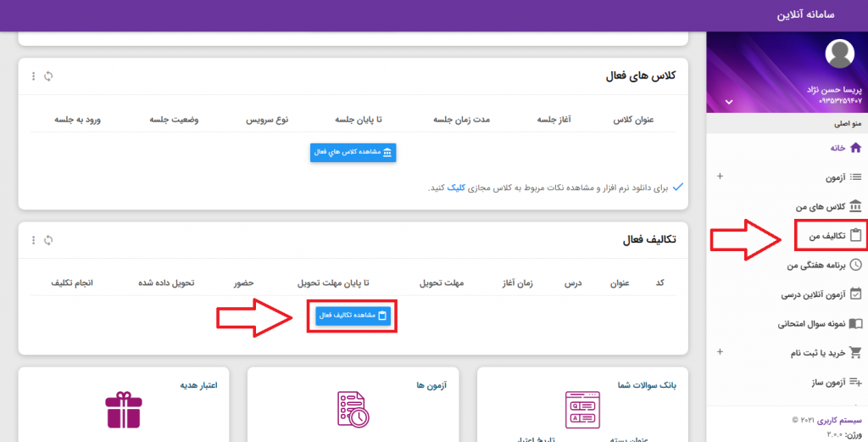This screenshot has height=442, width=868.
Task: Click the exam-clock icon in آزمون ها card
Action: 353,409
